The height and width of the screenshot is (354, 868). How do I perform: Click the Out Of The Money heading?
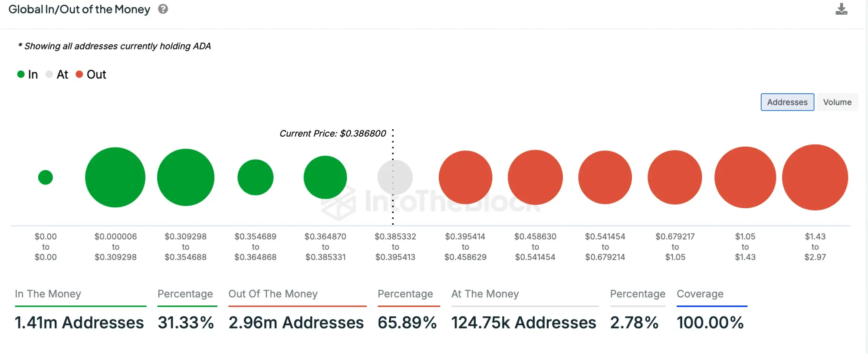(x=273, y=294)
